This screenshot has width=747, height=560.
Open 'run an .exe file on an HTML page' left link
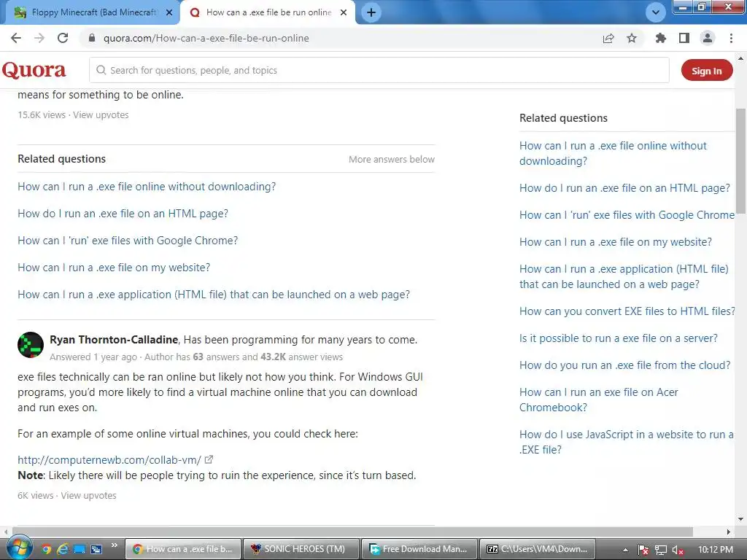point(123,214)
